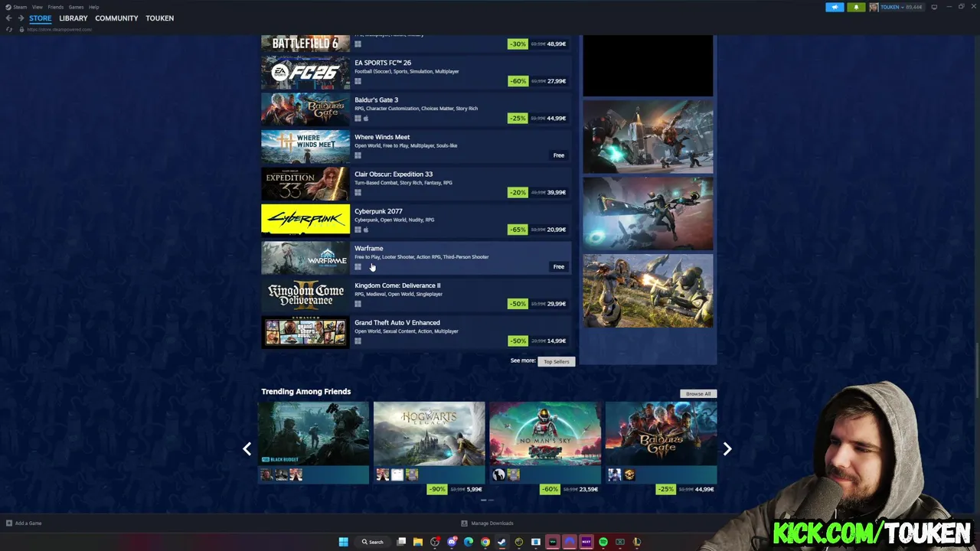Click the plus icon next to Add a Game

pyautogui.click(x=9, y=523)
